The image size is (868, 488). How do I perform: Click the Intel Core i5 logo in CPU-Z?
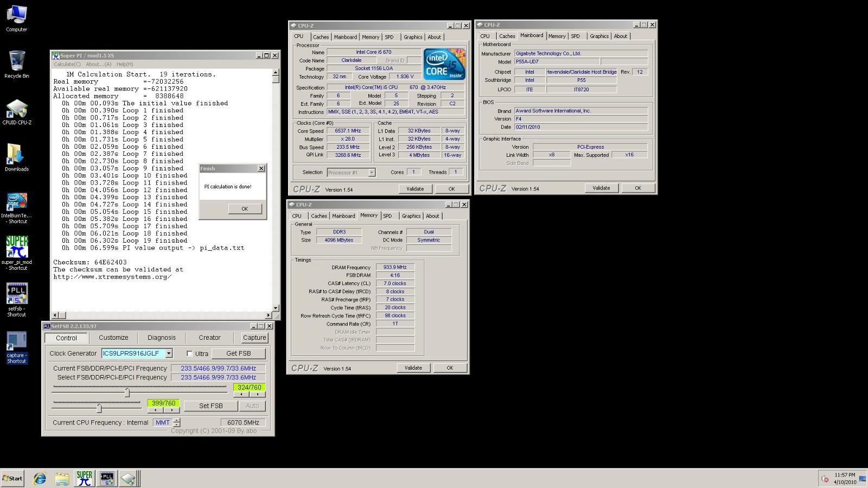tap(444, 65)
